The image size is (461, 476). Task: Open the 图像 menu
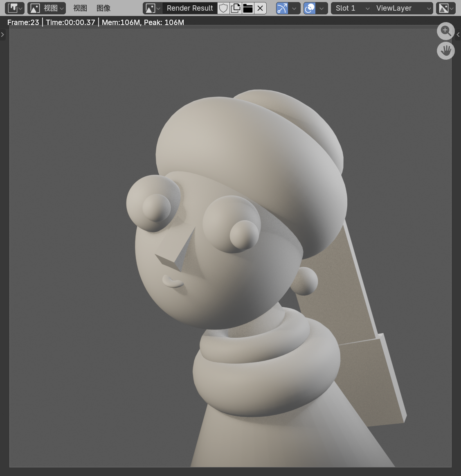(x=103, y=8)
